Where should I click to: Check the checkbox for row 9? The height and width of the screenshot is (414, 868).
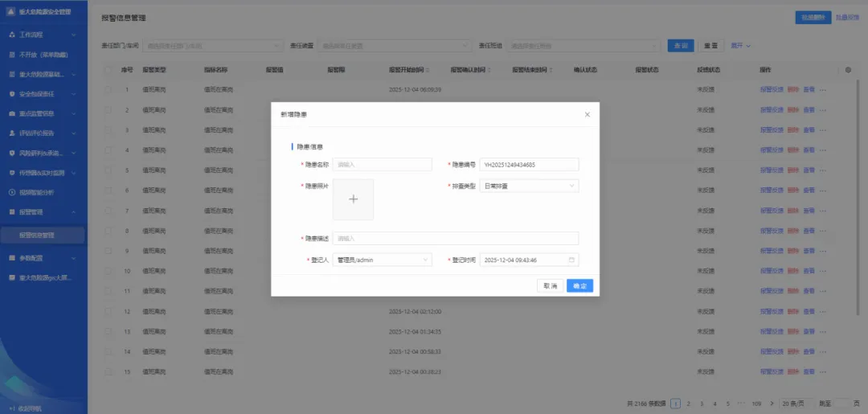click(108, 251)
